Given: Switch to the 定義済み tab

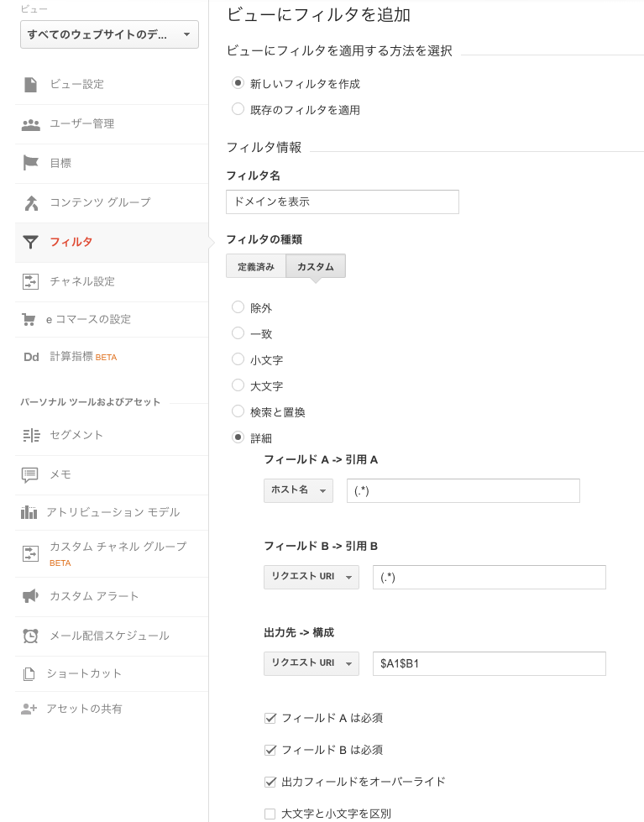Looking at the screenshot, I should (x=256, y=266).
